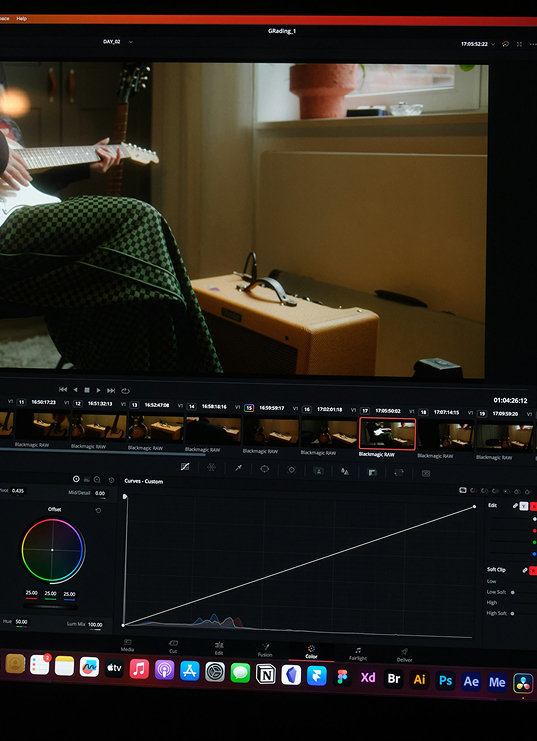The height and width of the screenshot is (741, 537).
Task: Select the primaries color bars mode icon
Action: tap(87, 480)
